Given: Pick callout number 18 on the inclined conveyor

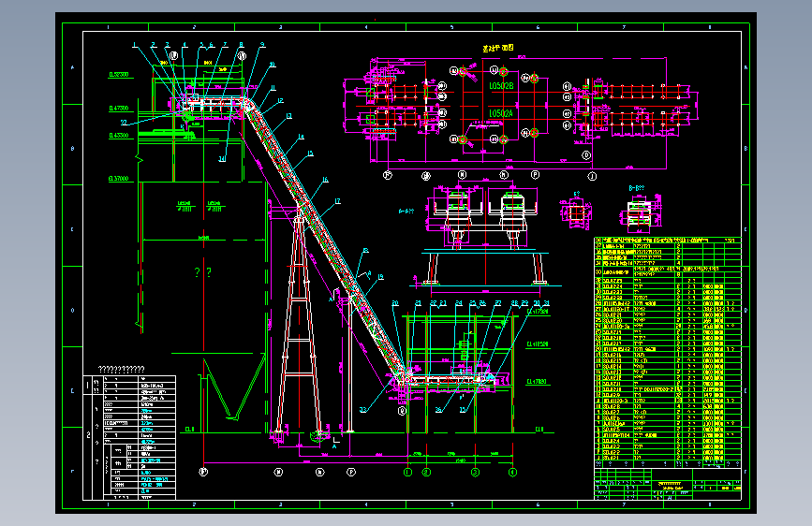Looking at the screenshot, I should 365,251.
